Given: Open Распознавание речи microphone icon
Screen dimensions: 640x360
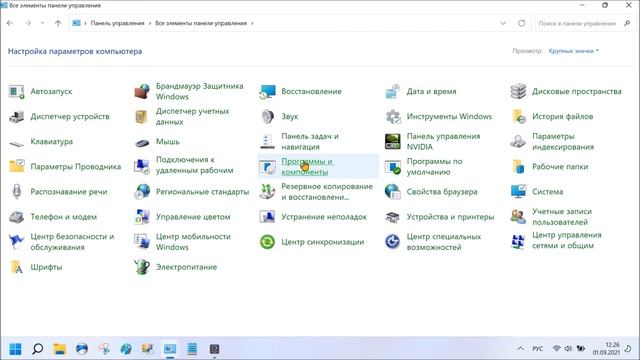Looking at the screenshot, I should pos(17,191).
